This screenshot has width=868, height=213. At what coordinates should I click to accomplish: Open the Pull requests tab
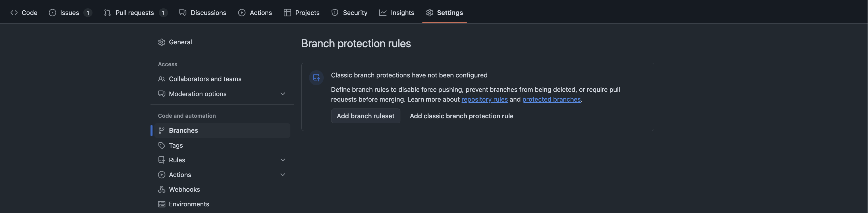[x=134, y=12]
